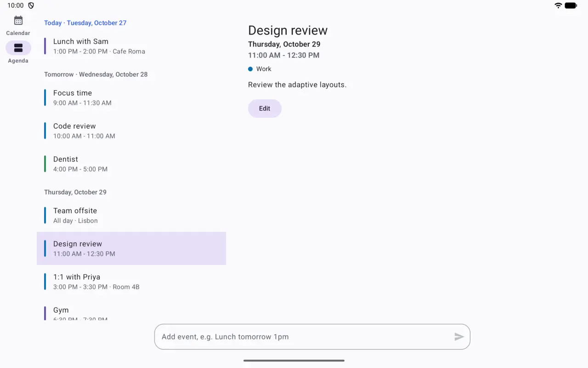Open the 1:1 with Priya event
The height and width of the screenshot is (368, 588).
tap(131, 282)
